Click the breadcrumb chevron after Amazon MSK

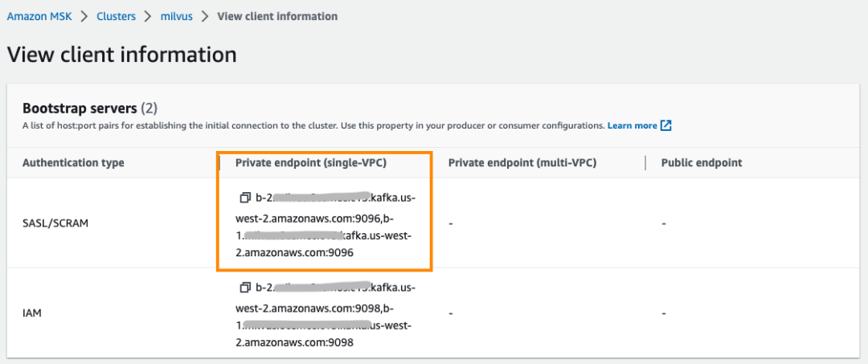tap(82, 16)
